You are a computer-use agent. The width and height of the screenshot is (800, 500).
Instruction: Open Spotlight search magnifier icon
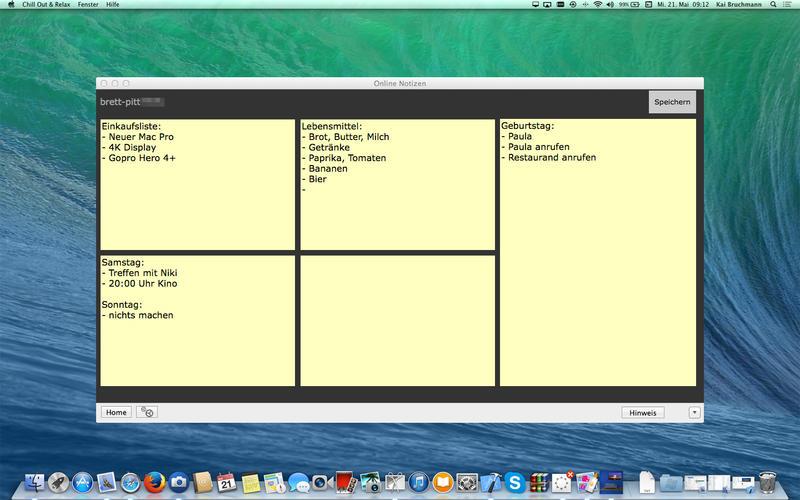(x=773, y=4)
